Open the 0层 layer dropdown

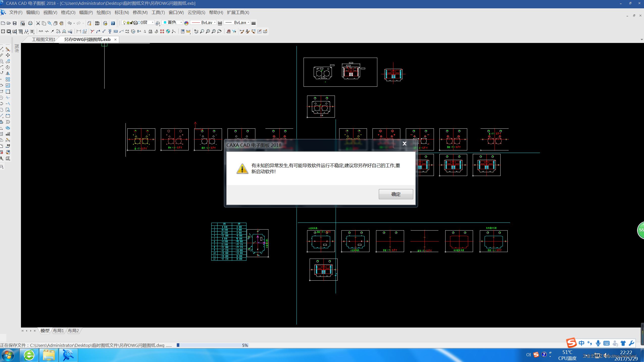point(153,23)
